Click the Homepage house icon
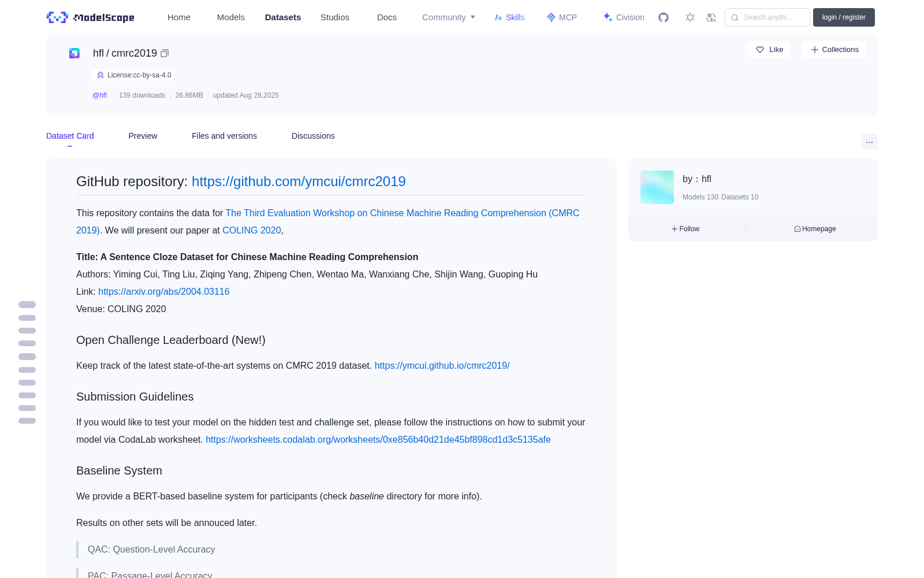 coord(798,229)
